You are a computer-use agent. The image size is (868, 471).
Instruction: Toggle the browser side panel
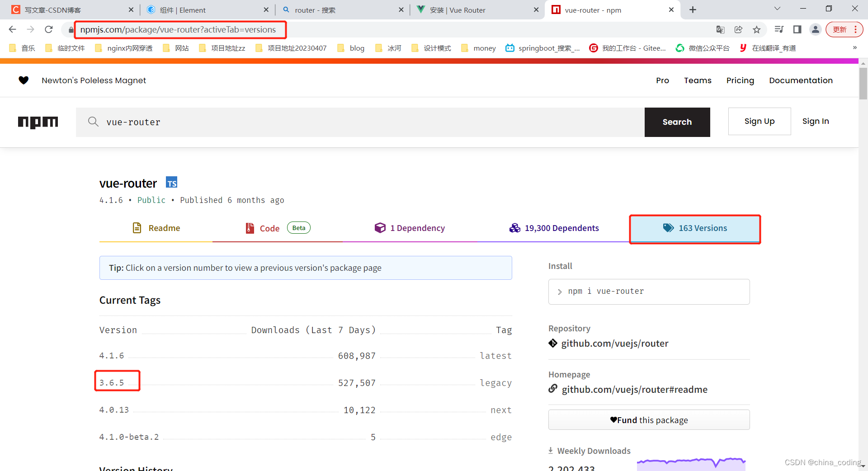point(797,30)
